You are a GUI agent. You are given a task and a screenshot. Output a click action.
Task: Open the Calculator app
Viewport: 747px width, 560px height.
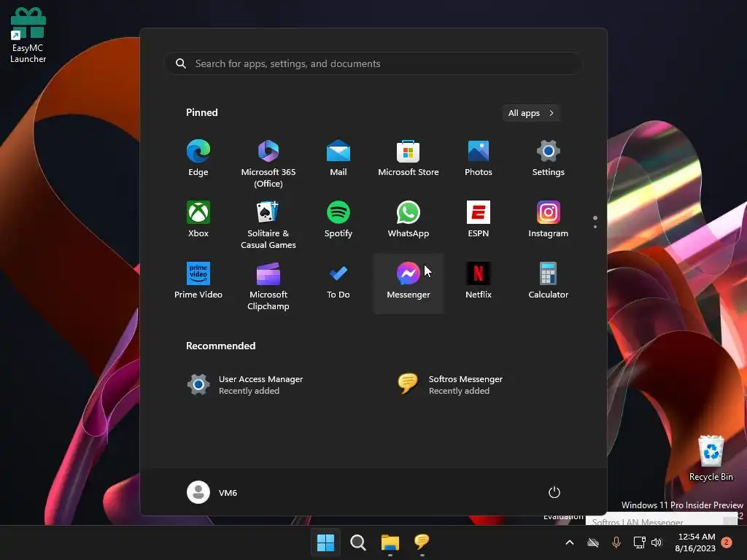(549, 281)
